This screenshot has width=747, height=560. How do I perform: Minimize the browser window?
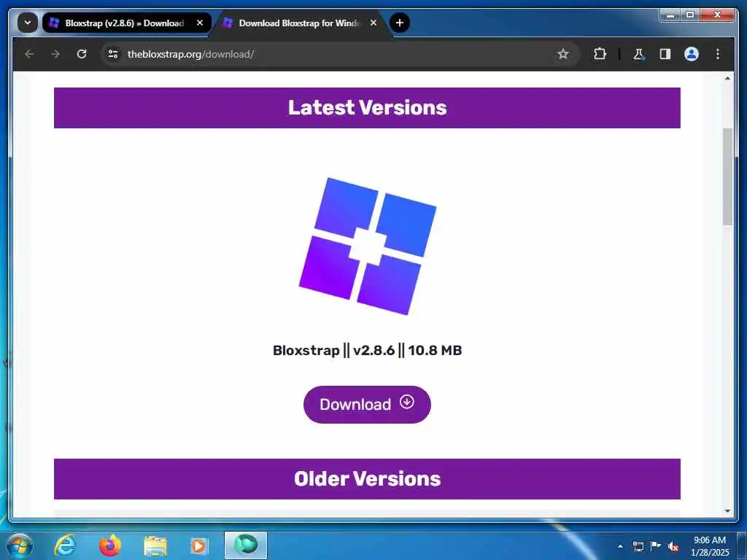coord(670,16)
